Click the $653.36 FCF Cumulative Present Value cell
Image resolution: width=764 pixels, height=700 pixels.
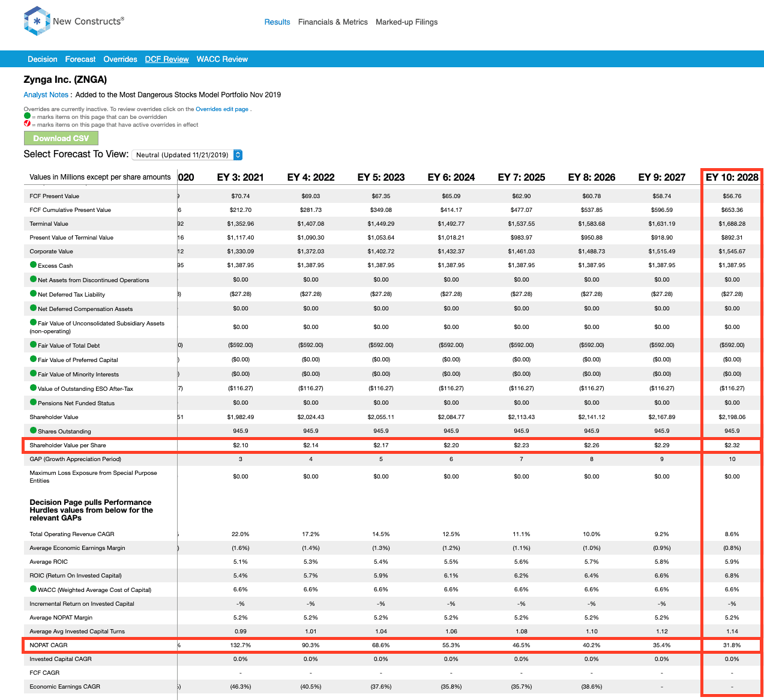tap(732, 210)
